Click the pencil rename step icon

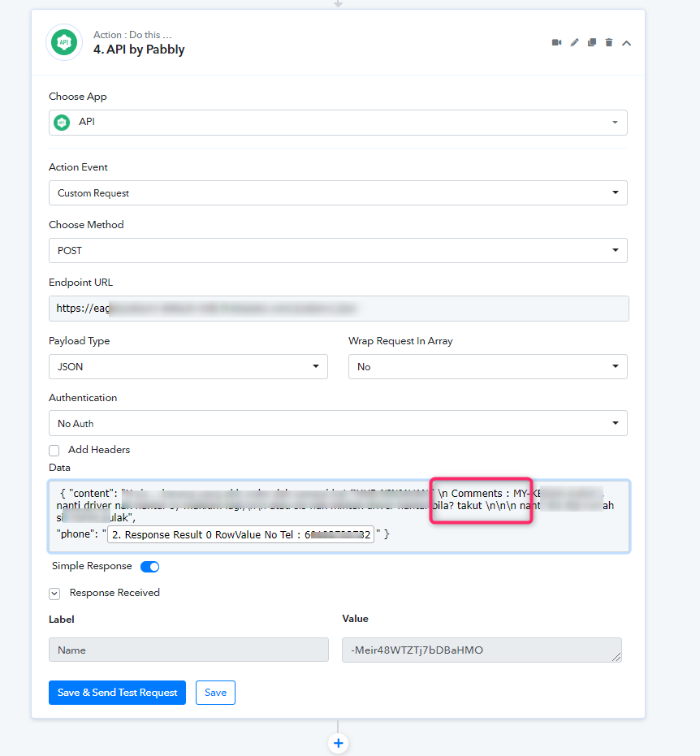574,43
